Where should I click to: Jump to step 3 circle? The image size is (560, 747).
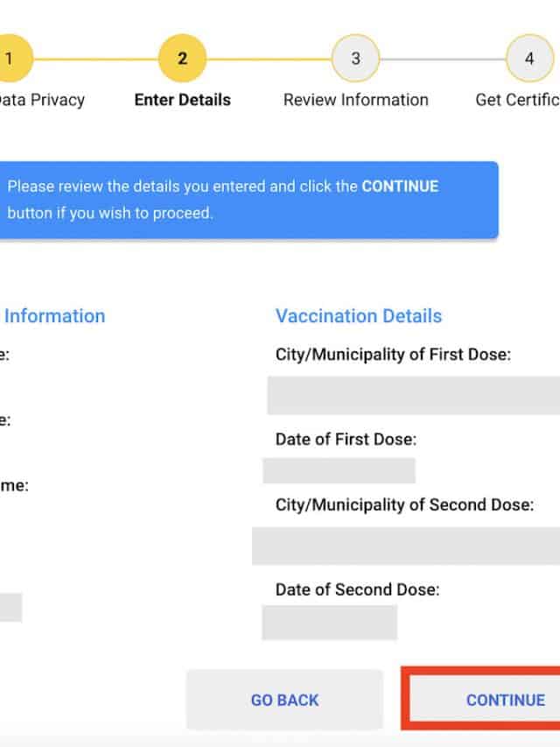click(x=355, y=59)
